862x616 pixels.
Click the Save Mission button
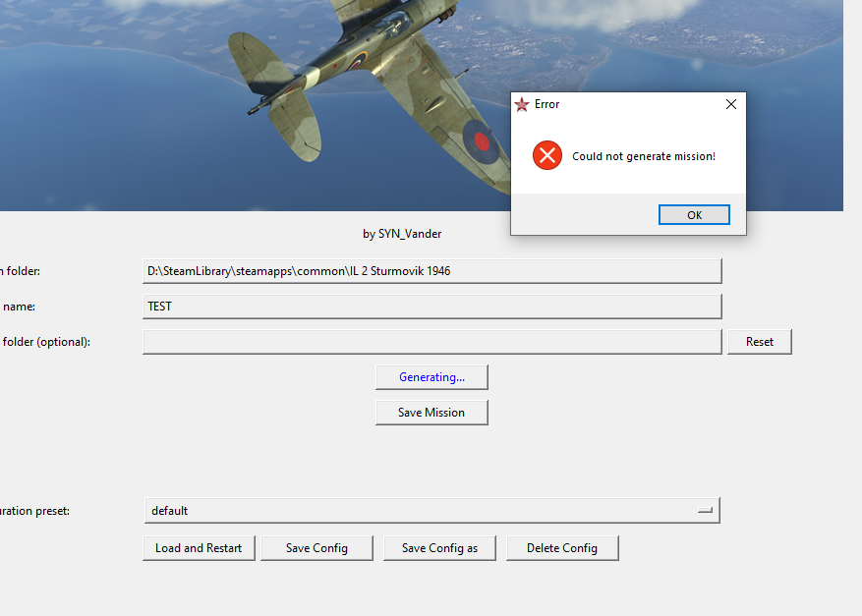[431, 412]
